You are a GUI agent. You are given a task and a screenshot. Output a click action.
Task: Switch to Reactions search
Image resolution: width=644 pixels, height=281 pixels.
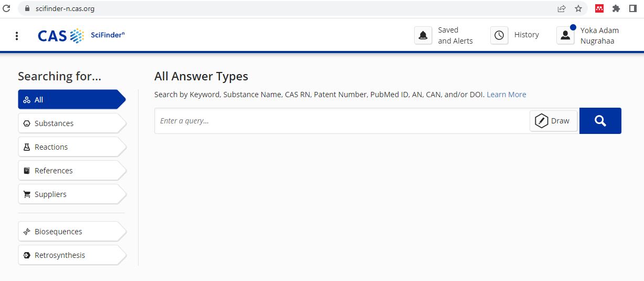coord(72,147)
